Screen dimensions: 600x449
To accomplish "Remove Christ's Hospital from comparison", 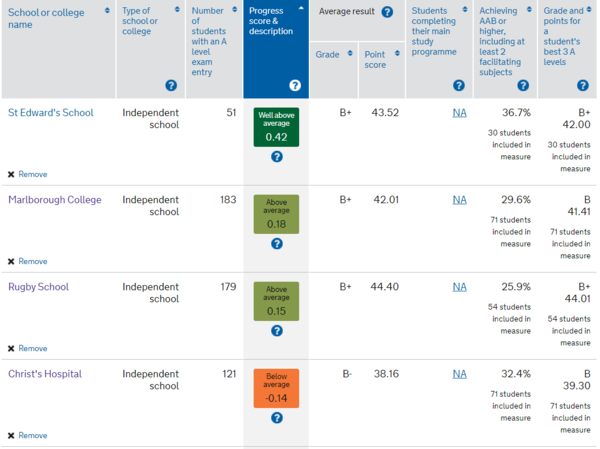I will tap(33, 436).
